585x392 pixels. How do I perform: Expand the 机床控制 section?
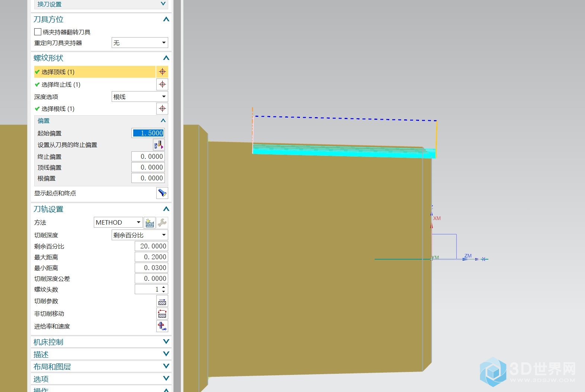pyautogui.click(x=166, y=342)
